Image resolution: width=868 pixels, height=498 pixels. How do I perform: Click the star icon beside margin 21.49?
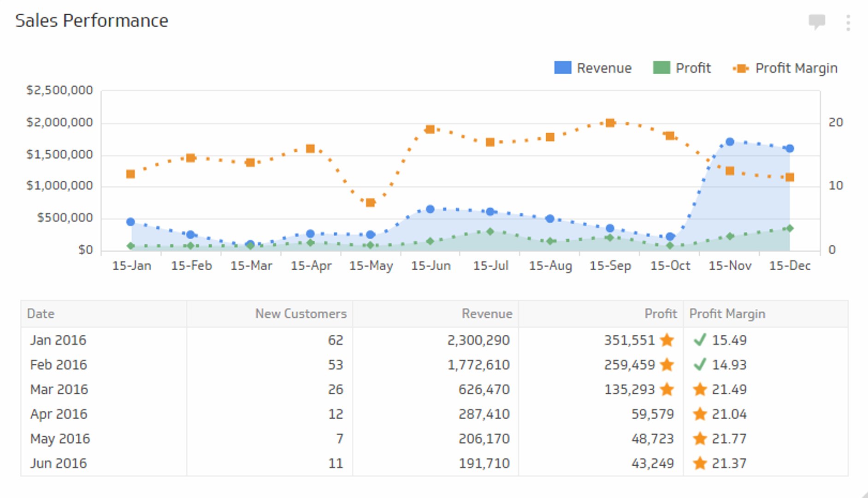pos(700,390)
